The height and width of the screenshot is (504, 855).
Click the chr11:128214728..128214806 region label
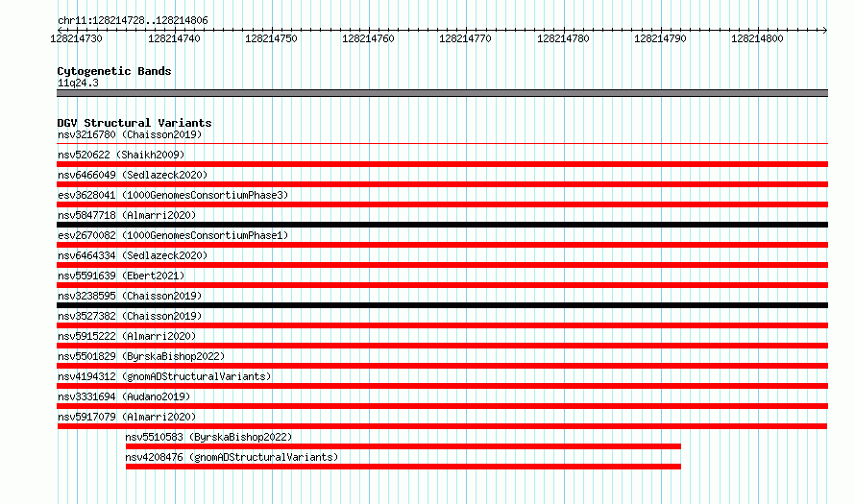[133, 20]
